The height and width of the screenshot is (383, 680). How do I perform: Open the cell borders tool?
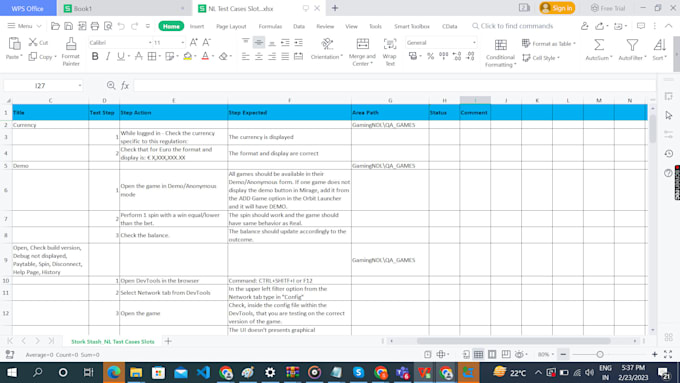152,56
